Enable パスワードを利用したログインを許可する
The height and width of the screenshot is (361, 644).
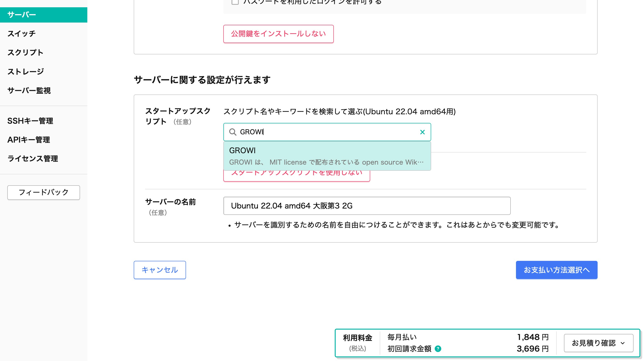(x=234, y=2)
